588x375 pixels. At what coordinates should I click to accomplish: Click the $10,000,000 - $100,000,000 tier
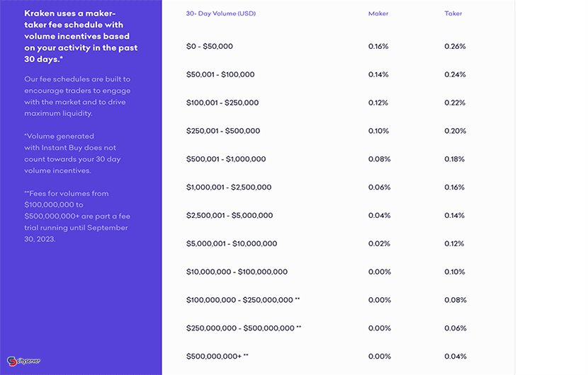(x=237, y=272)
